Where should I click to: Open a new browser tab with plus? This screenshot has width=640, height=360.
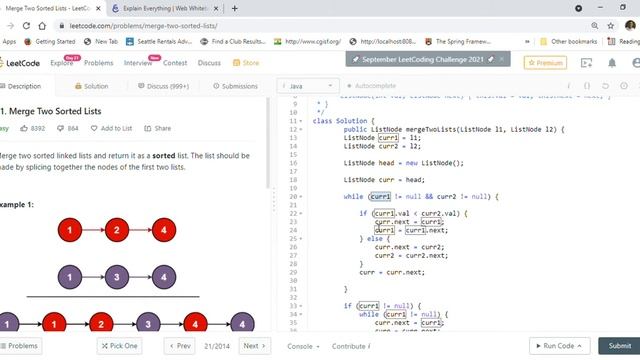tap(235, 8)
